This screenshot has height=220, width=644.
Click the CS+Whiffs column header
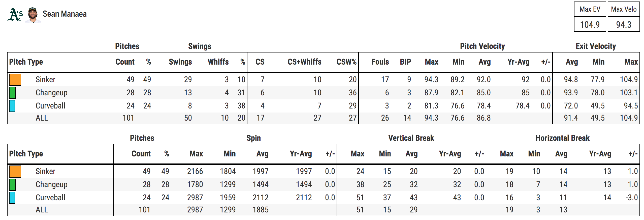pyautogui.click(x=304, y=62)
